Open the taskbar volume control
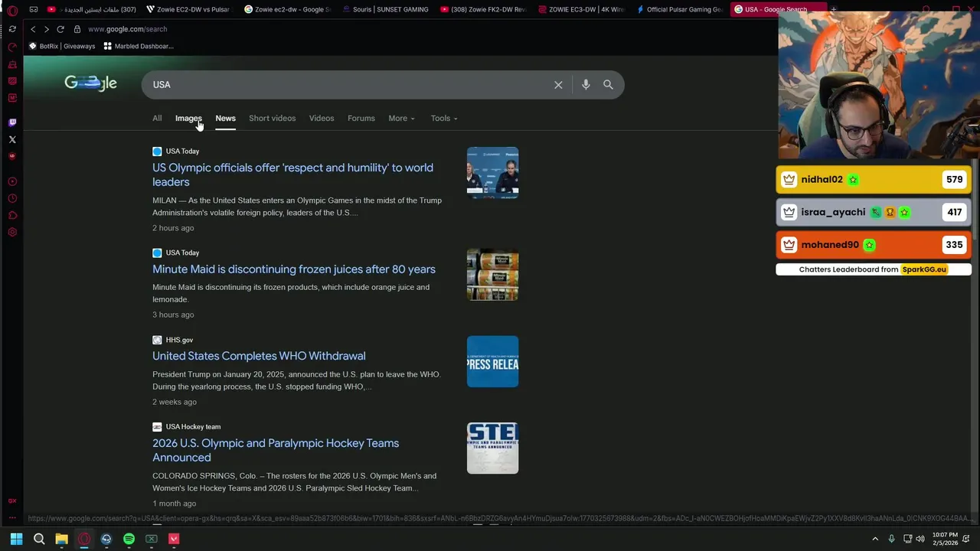The image size is (980, 551). 920,539
